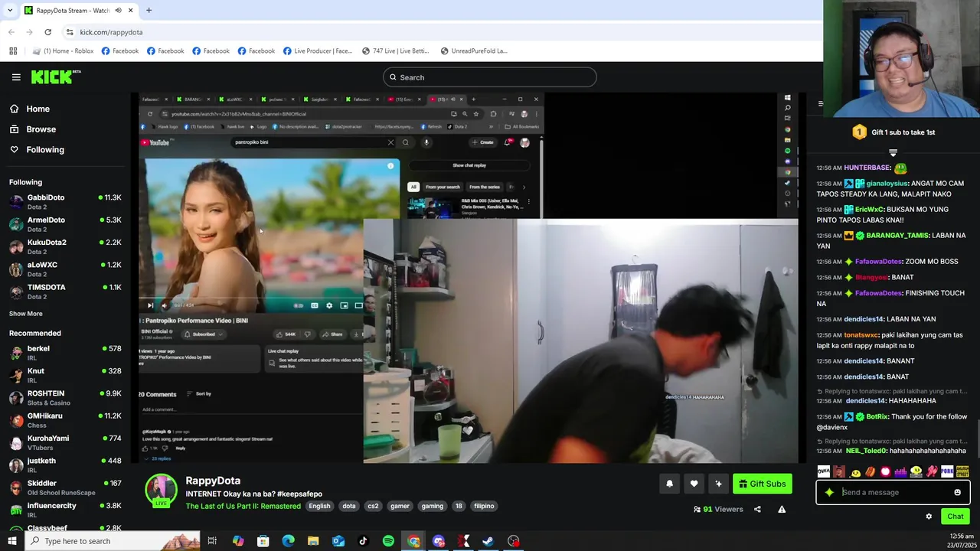Go to Home in the sidebar
The height and width of the screenshot is (551, 980).
tap(38, 109)
